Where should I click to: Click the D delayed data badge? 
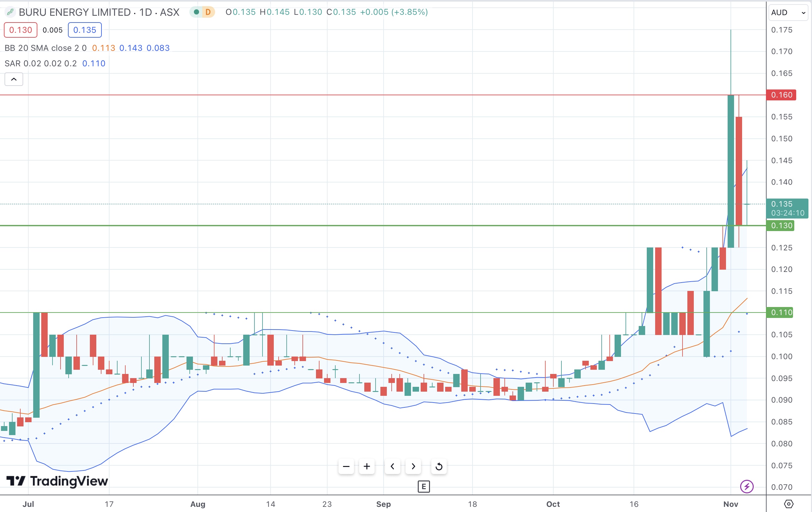coord(208,12)
